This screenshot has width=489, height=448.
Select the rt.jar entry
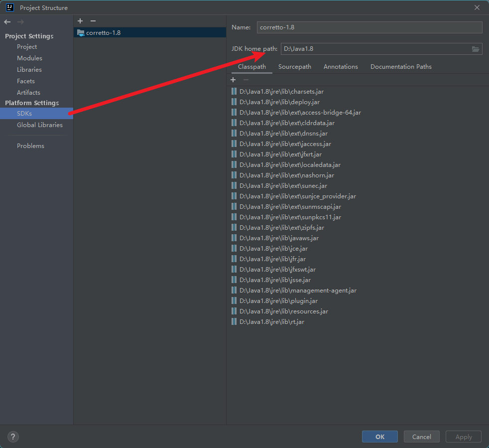click(271, 321)
